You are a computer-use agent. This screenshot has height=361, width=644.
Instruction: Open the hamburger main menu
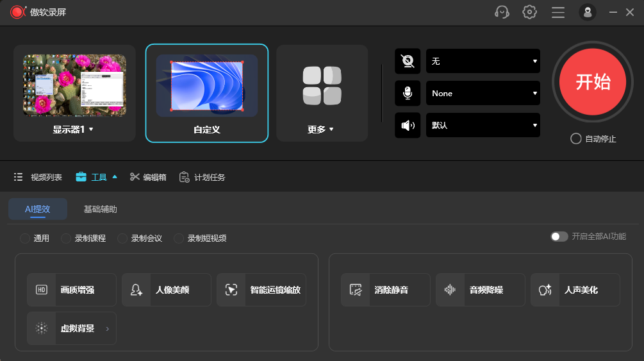click(557, 12)
